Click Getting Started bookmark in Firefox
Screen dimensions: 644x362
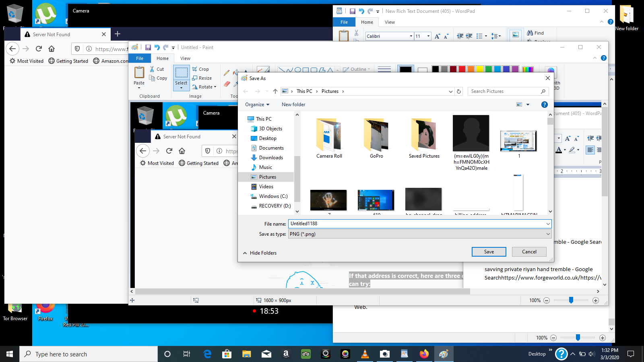[68, 61]
